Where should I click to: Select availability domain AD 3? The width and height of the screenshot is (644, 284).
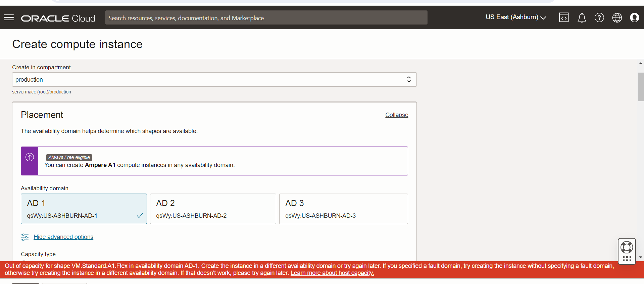[344, 209]
